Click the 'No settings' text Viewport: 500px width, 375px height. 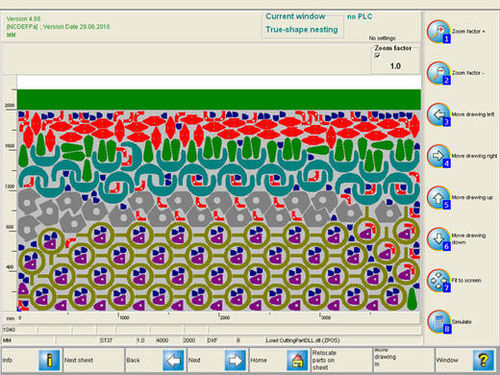coord(382,38)
